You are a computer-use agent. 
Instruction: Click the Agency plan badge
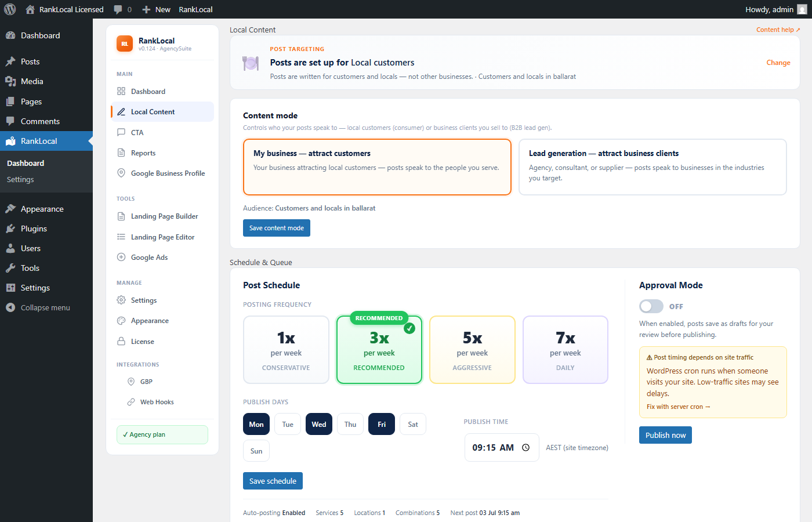[x=162, y=434]
